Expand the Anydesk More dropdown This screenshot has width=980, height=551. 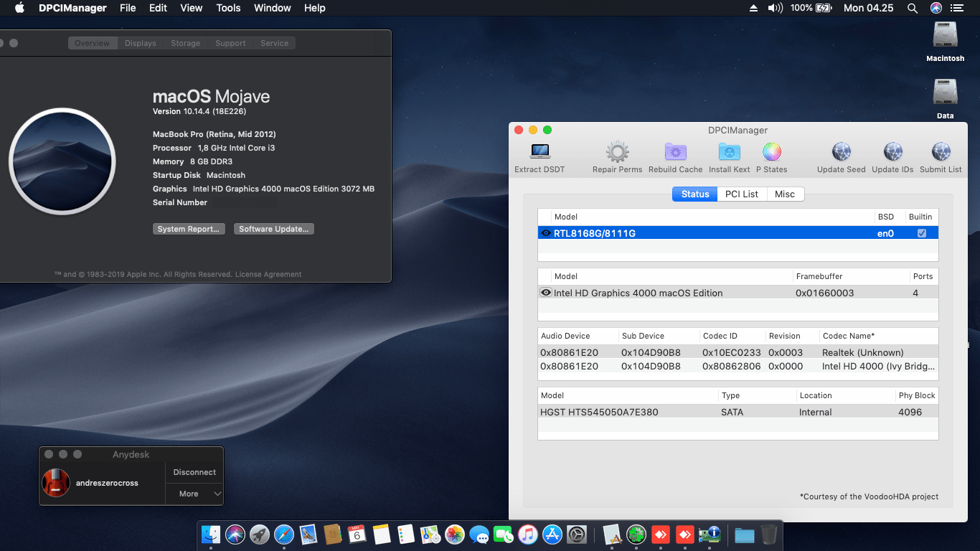[195, 494]
